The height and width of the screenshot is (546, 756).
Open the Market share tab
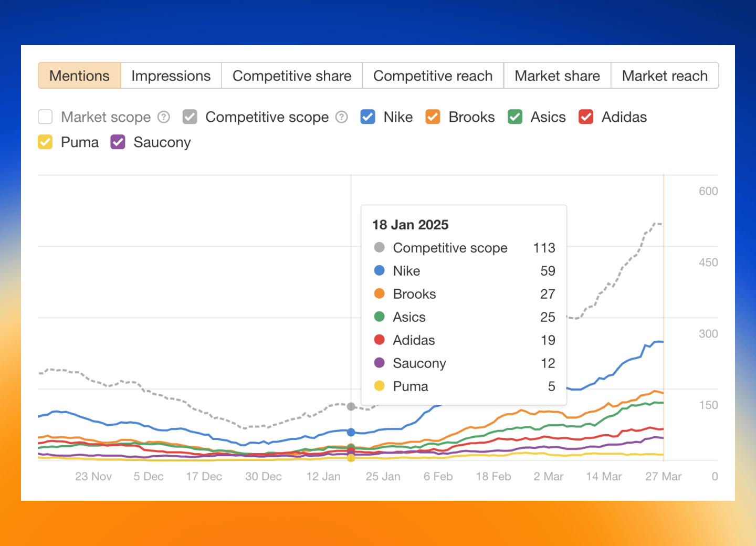pyautogui.click(x=557, y=76)
